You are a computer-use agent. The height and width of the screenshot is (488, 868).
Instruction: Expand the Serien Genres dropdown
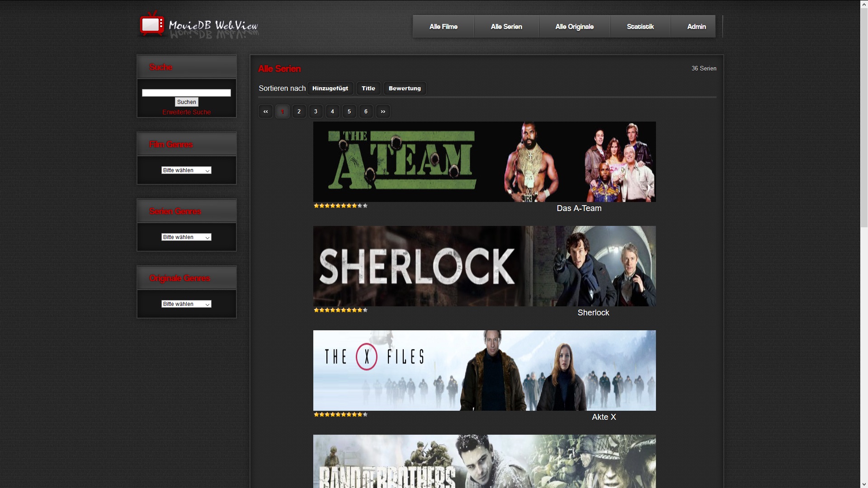pyautogui.click(x=186, y=237)
